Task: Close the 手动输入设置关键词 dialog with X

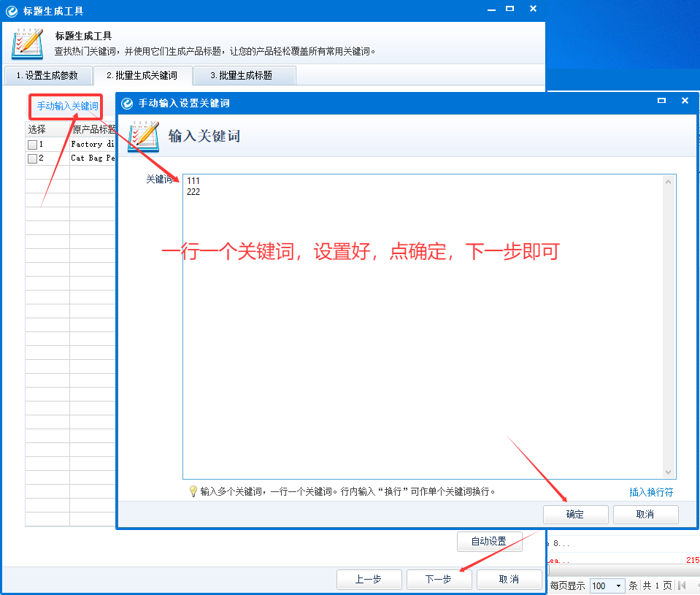Action: [685, 101]
